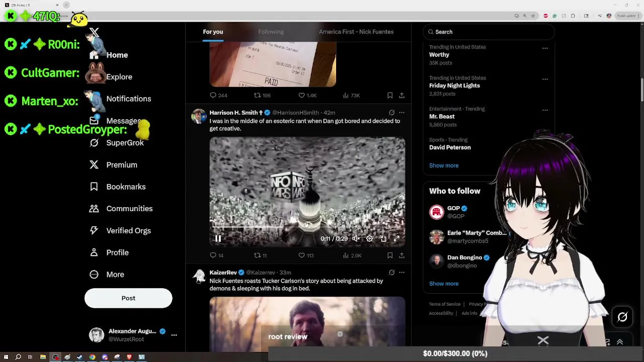Show more Who to follow suggestions
This screenshot has height=362, width=644.
pyautogui.click(x=444, y=284)
